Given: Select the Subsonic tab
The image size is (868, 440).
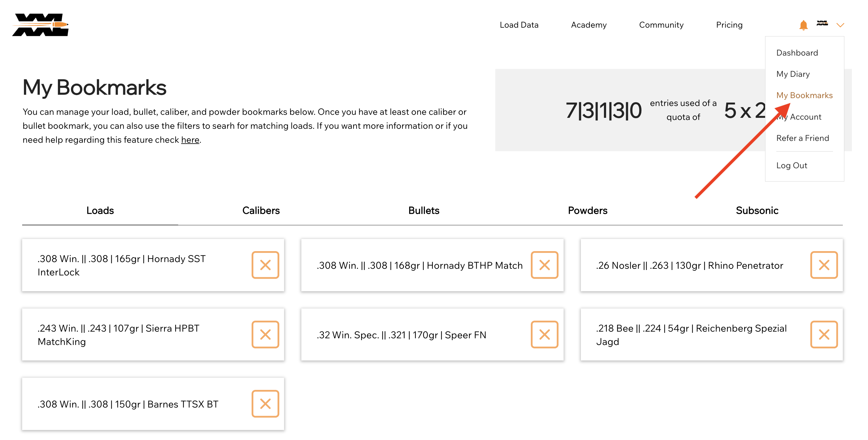Looking at the screenshot, I should pyautogui.click(x=757, y=210).
